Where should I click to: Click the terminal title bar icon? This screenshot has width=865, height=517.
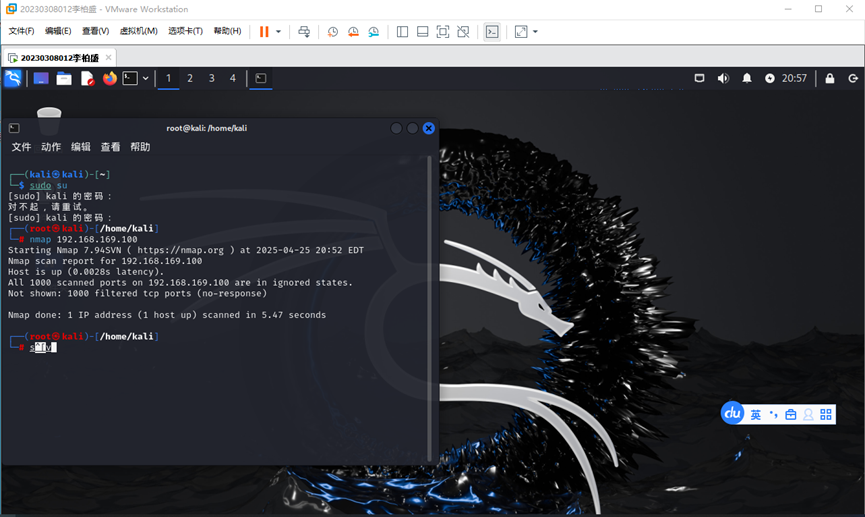point(14,128)
